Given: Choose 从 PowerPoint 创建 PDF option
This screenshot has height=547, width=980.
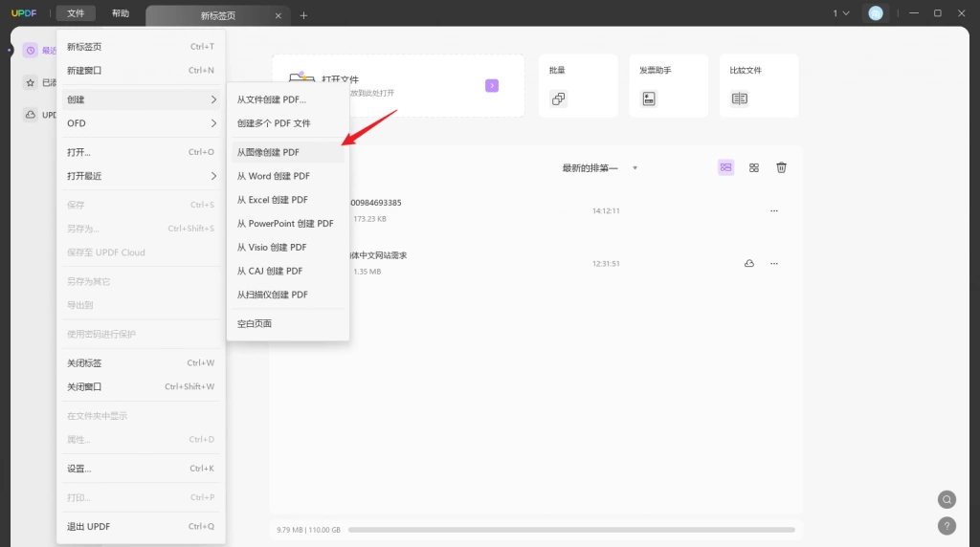Looking at the screenshot, I should (x=287, y=224).
